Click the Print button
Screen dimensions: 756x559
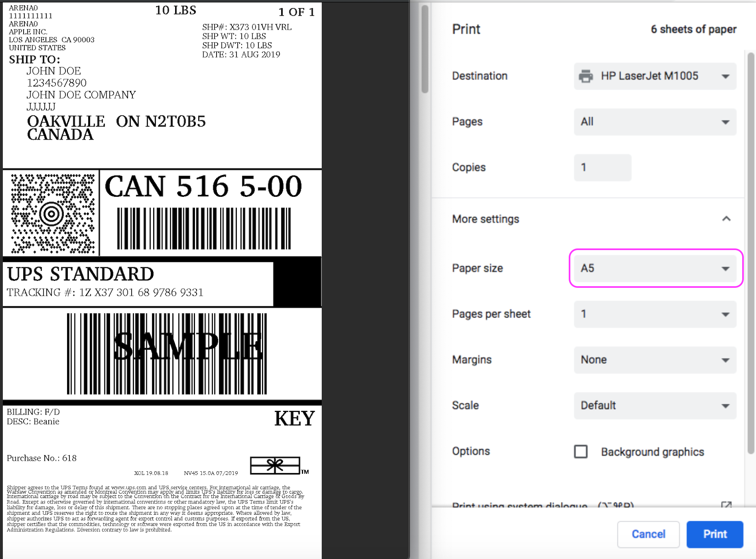[714, 534]
